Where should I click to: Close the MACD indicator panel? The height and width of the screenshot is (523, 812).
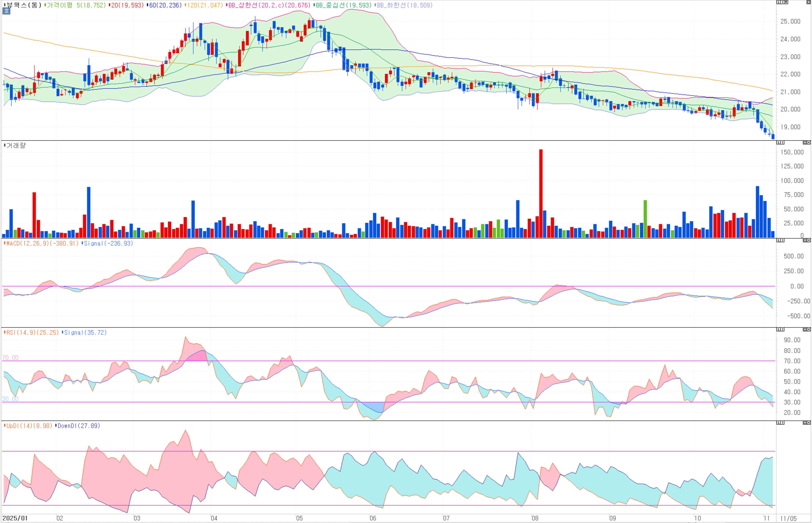[809, 240]
